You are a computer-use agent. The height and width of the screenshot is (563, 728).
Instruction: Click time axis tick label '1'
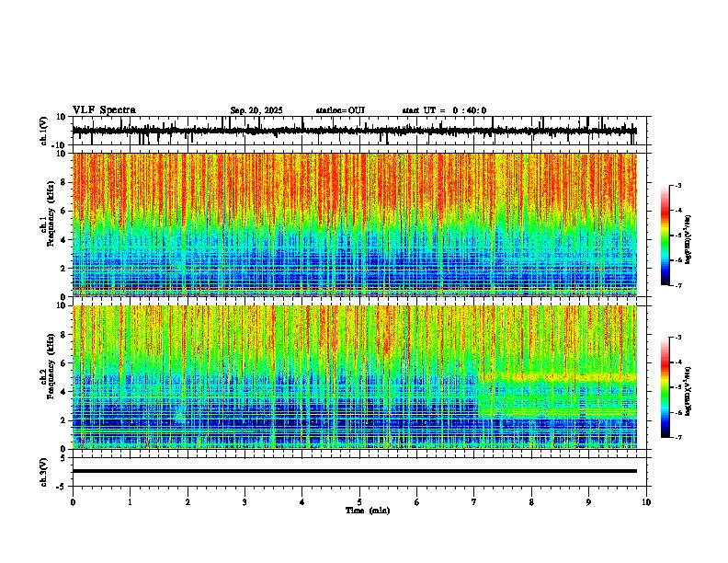[x=130, y=502]
